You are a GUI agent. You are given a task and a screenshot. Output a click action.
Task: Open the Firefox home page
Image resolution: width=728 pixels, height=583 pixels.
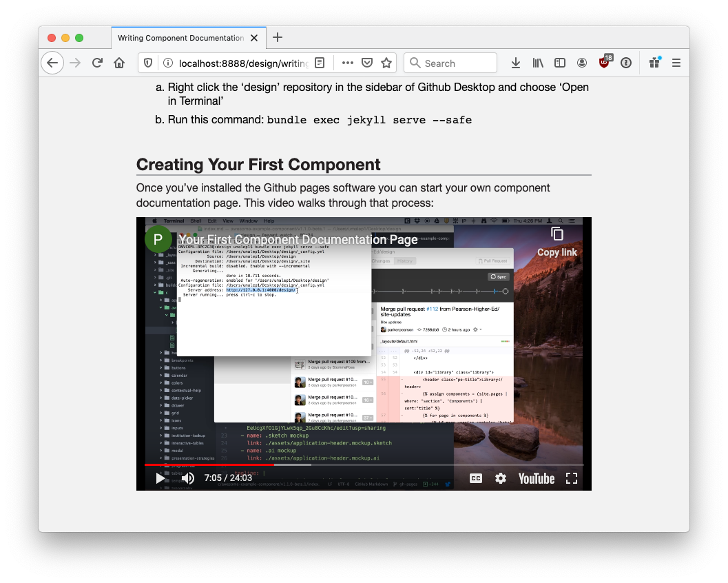119,63
